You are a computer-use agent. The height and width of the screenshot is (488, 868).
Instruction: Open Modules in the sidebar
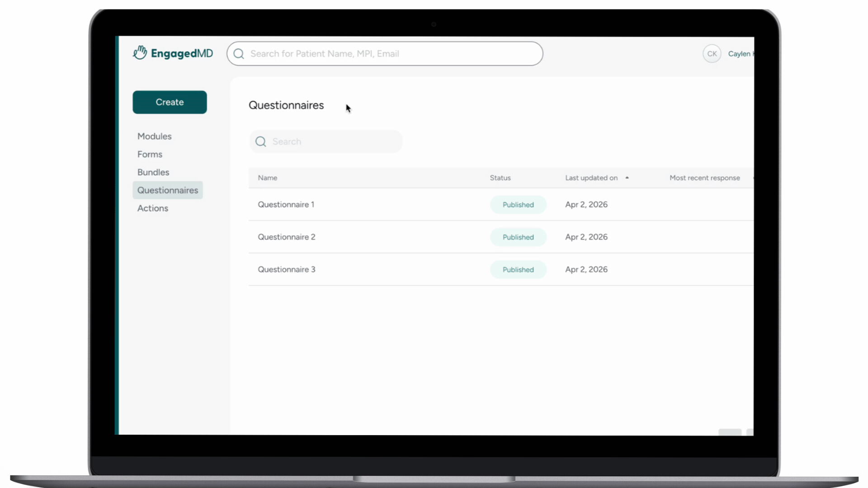(x=155, y=136)
